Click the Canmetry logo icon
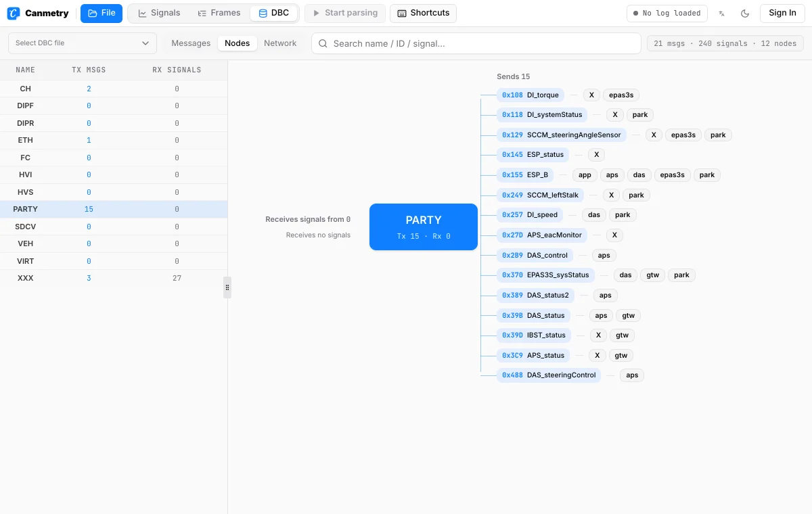812x514 pixels. (x=13, y=13)
